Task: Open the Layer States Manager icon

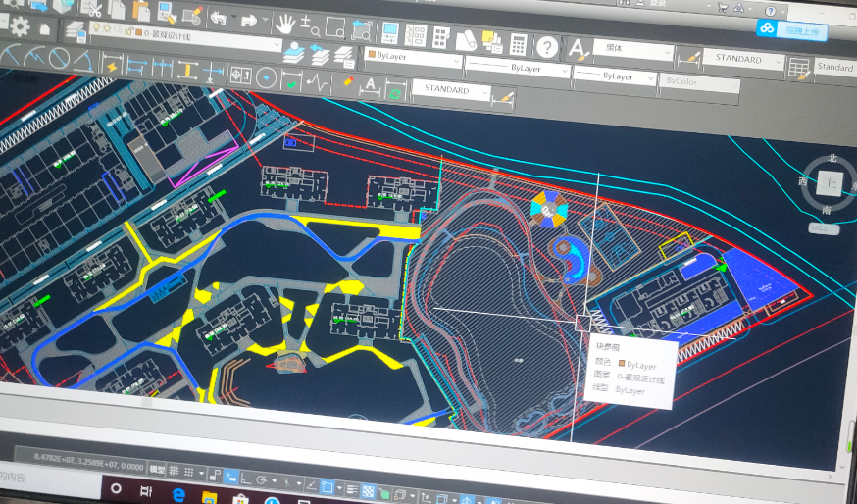Action: [x=343, y=56]
